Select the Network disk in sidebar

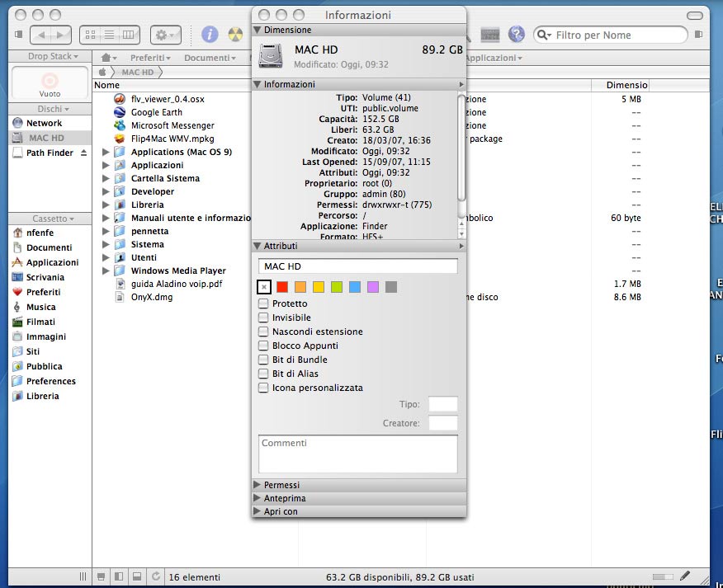44,123
